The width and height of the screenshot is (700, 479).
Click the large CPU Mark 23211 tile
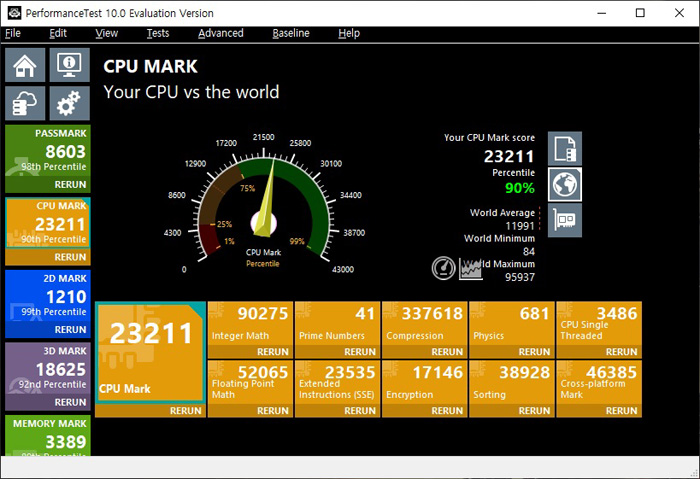(150, 353)
